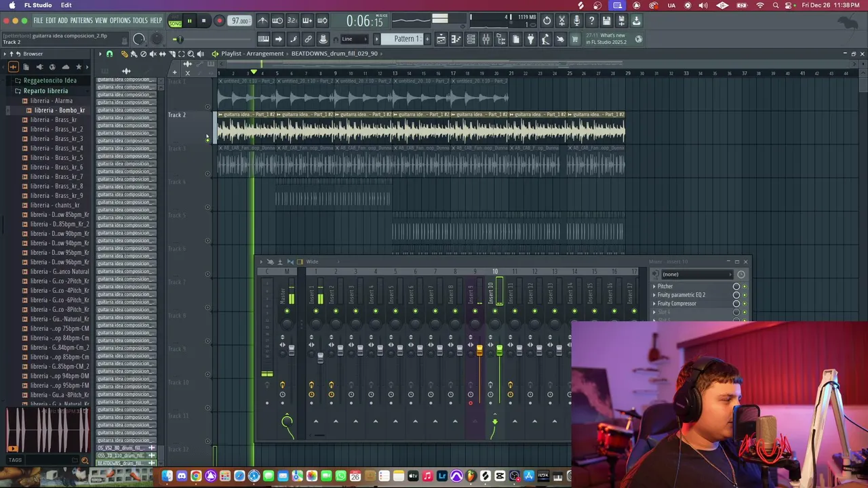Stop playback with the stop button
This screenshot has width=868, height=488.
pyautogui.click(x=203, y=21)
